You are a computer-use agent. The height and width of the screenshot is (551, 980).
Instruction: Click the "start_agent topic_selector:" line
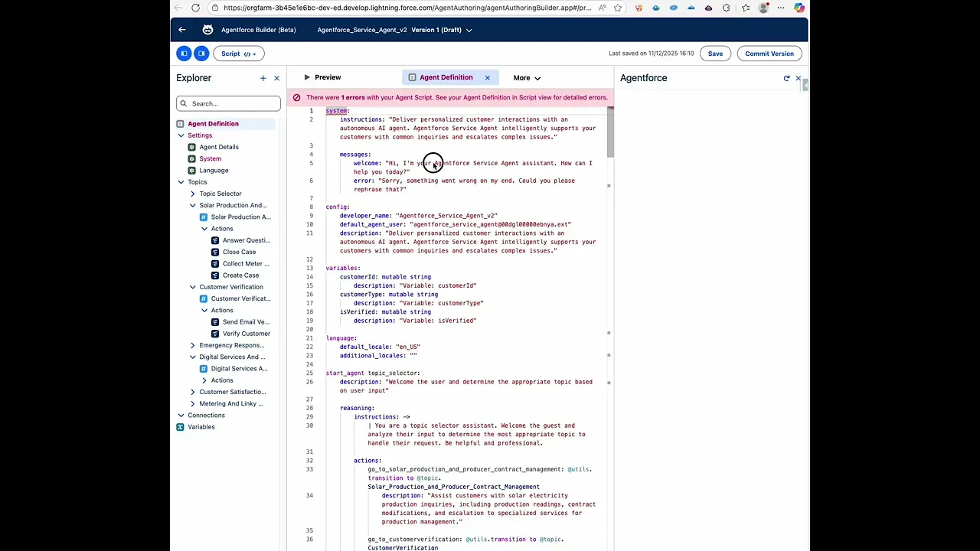(373, 373)
